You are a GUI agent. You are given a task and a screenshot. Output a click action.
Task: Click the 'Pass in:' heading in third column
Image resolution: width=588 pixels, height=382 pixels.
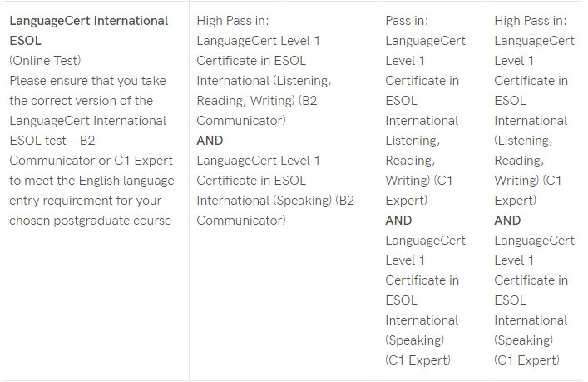point(407,21)
